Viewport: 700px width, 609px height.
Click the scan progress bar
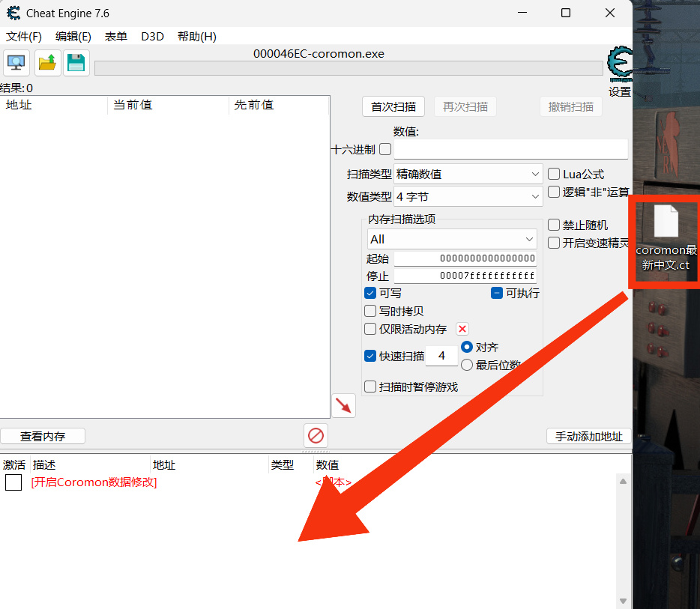(x=349, y=68)
